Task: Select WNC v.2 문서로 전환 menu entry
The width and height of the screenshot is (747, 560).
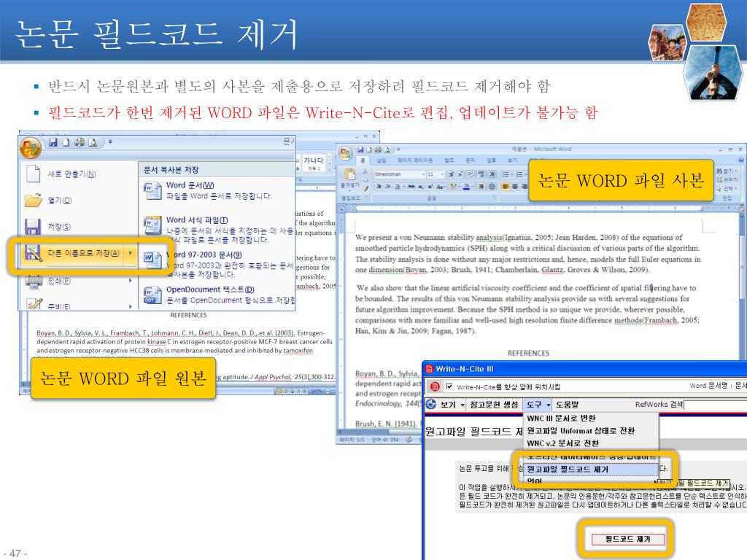Action: click(x=591, y=443)
